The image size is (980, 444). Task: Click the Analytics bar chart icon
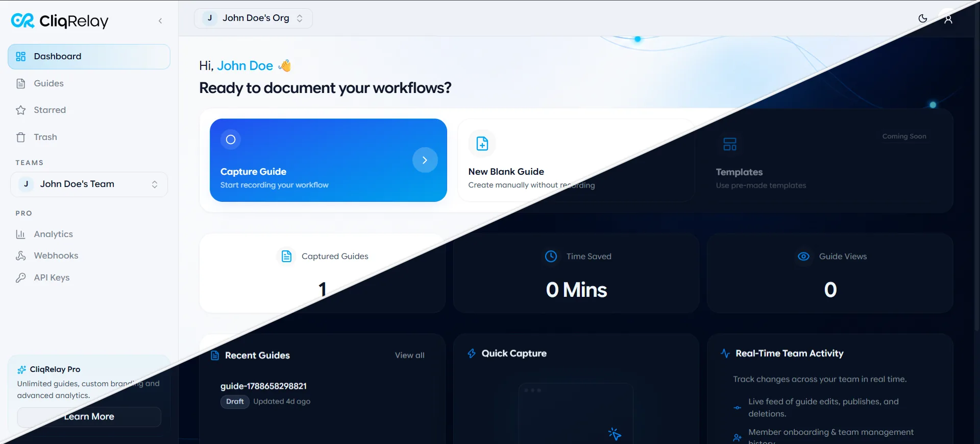tap(21, 234)
